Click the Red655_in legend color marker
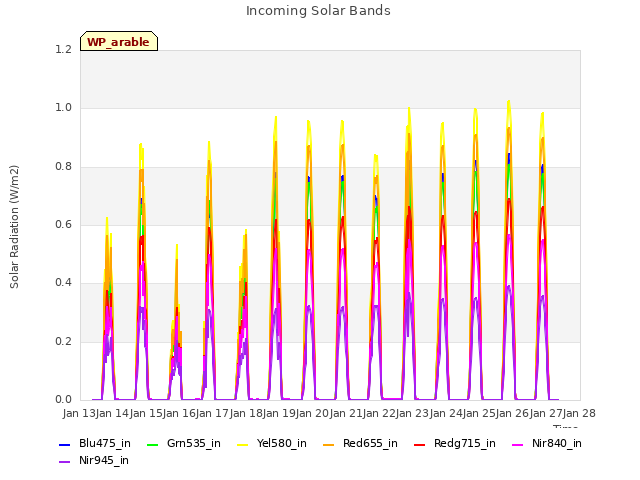Screen dimensions: 640x480 coord(329,444)
